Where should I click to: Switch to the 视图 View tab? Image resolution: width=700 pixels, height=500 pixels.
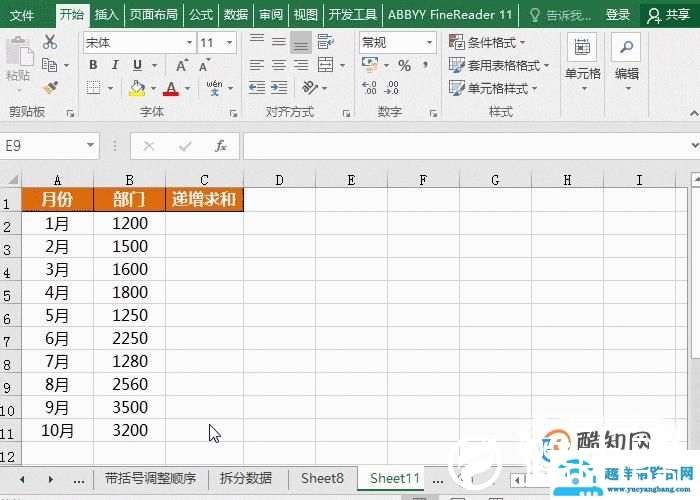[306, 15]
